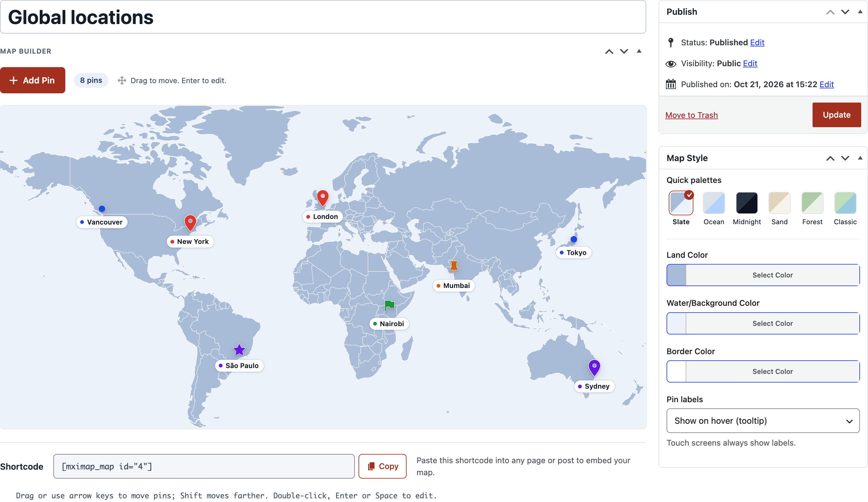Screen dimensions: 868x502
Task: Click the blue Vancouver dot pin
Action: coord(102,208)
